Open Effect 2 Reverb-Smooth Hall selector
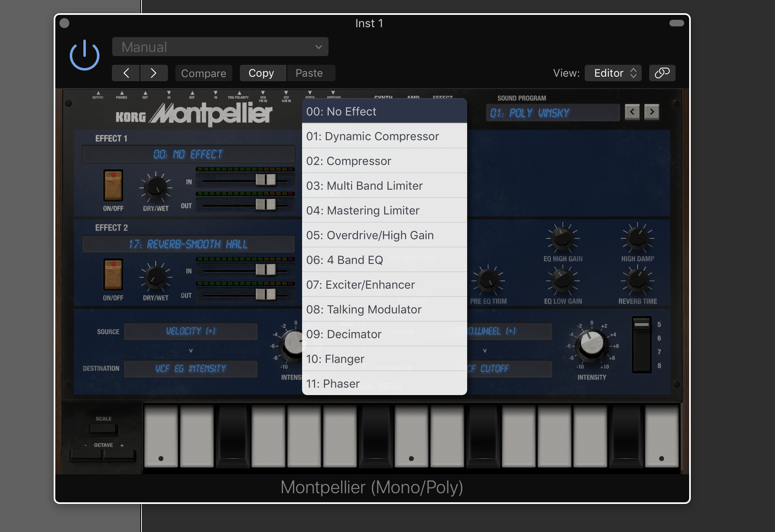The height and width of the screenshot is (532, 775). click(x=188, y=244)
